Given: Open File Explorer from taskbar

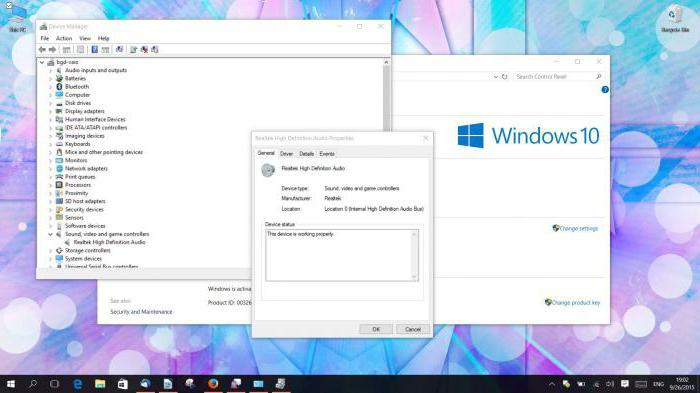Looking at the screenshot, I should click(x=100, y=384).
